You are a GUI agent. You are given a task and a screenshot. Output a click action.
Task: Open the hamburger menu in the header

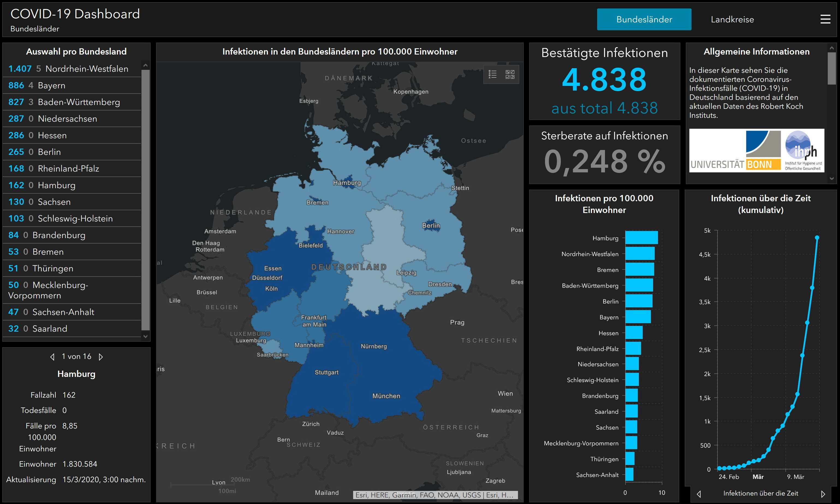(825, 19)
